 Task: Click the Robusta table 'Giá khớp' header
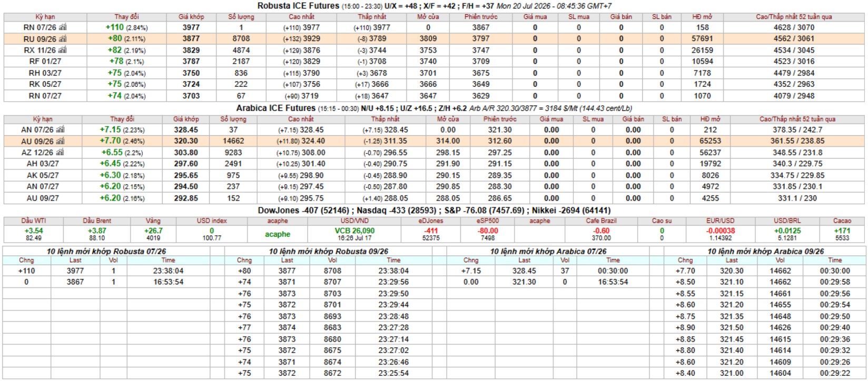pyautogui.click(x=191, y=17)
